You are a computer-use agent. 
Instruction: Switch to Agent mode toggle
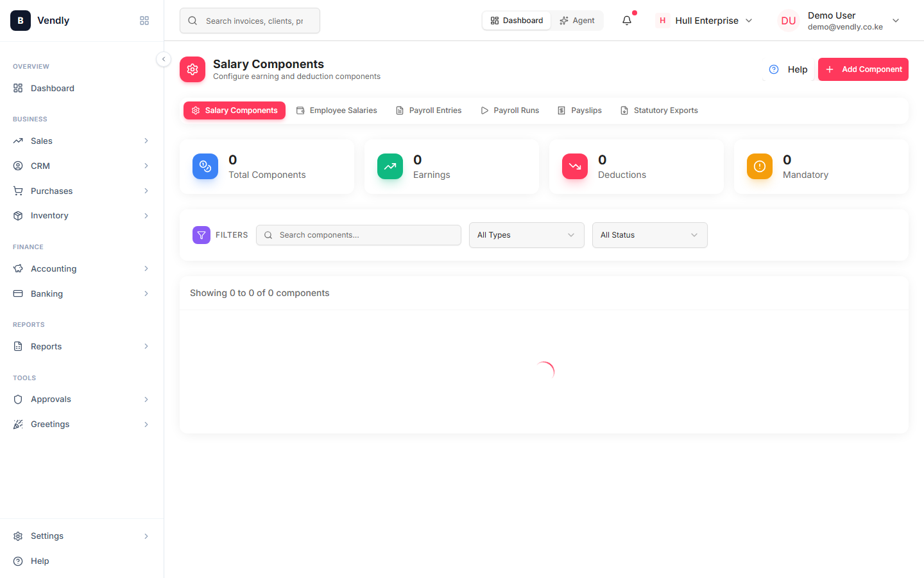[577, 21]
